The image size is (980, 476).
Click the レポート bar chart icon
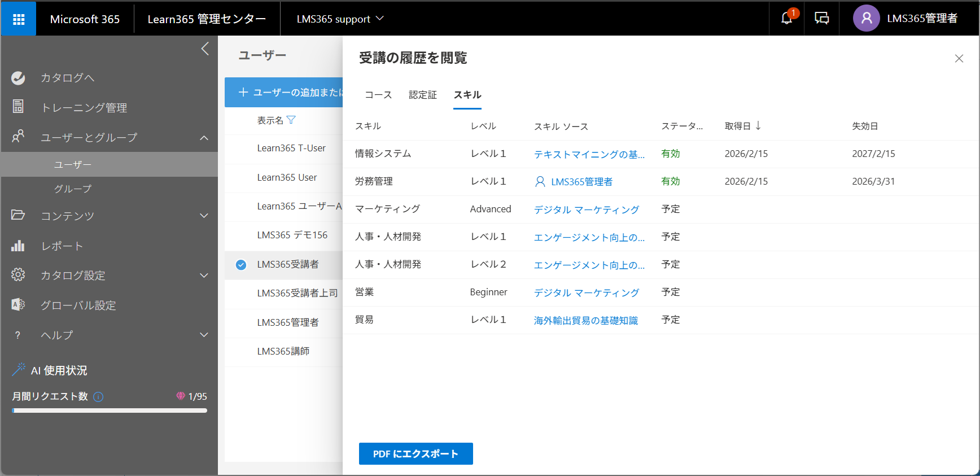tap(18, 246)
